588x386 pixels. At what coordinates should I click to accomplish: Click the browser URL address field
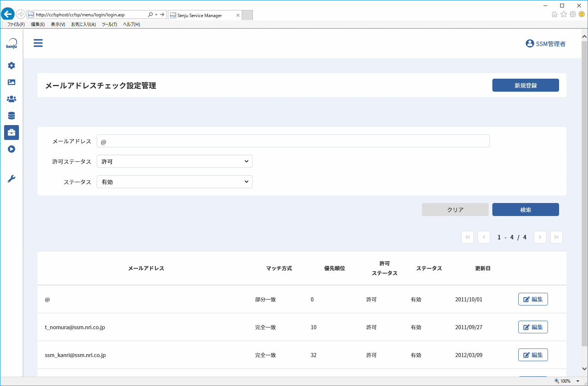click(x=87, y=15)
